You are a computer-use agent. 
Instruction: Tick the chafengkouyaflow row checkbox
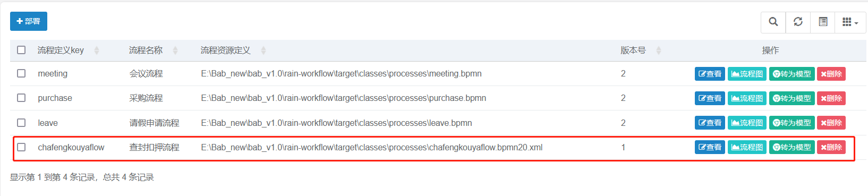pyautogui.click(x=21, y=147)
